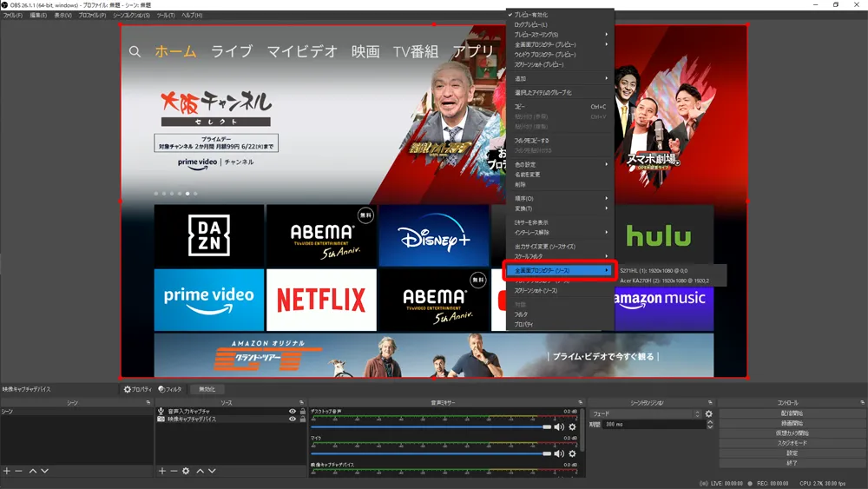This screenshot has width=868, height=489.
Task: Click the 配信開始 start streaming button
Action: (792, 413)
